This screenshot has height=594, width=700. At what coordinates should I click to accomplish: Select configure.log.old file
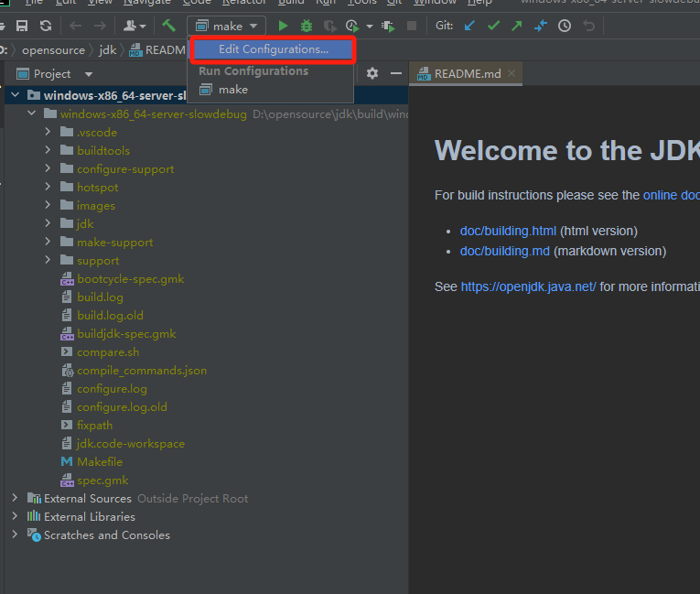122,407
